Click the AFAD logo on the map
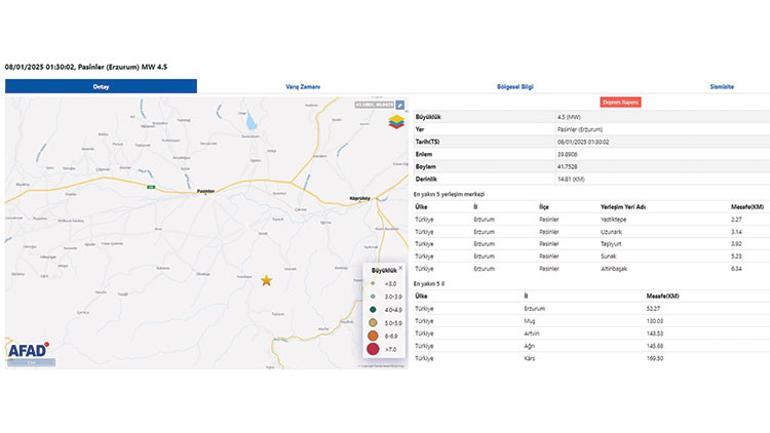This screenshot has height=433, width=770. (x=28, y=350)
